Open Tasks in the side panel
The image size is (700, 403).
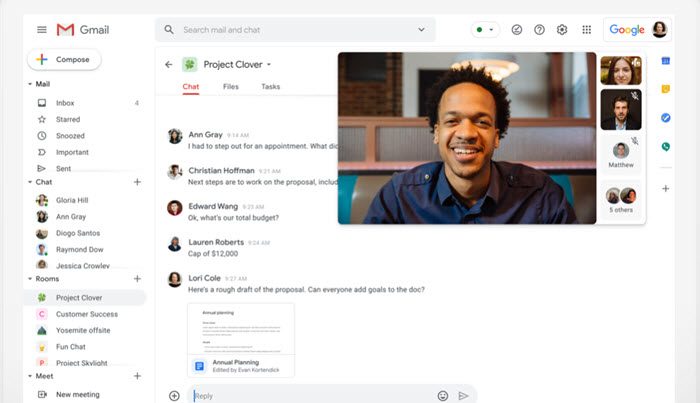(x=666, y=118)
